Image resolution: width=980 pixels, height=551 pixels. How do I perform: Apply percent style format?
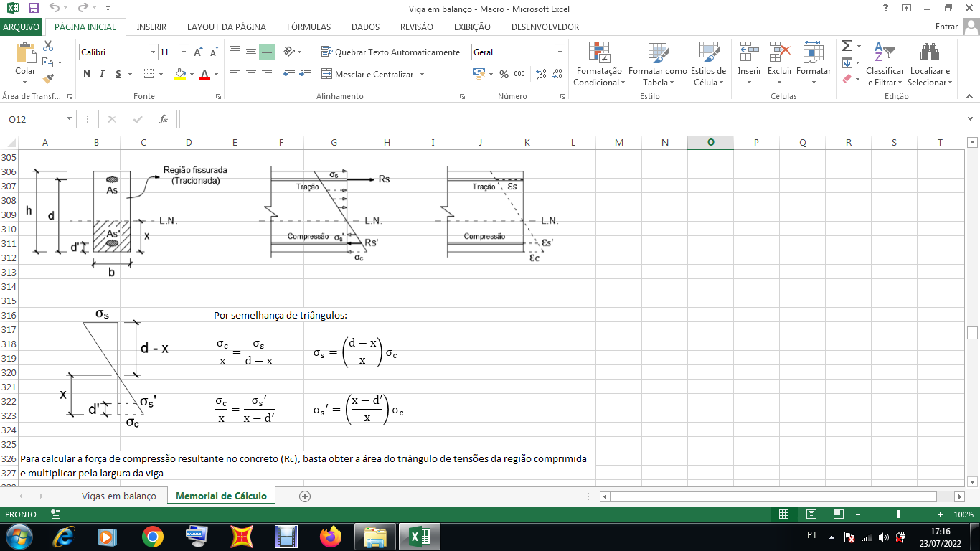(504, 74)
